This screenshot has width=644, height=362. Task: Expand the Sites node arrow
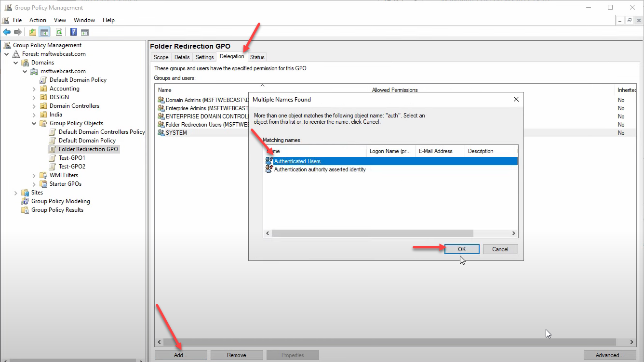click(x=16, y=193)
